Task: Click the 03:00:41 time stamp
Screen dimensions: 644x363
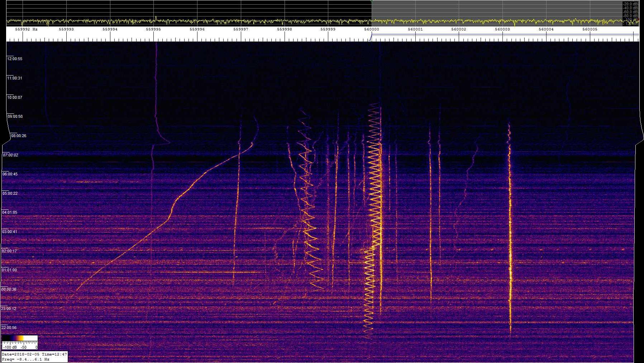Action: [10, 232]
